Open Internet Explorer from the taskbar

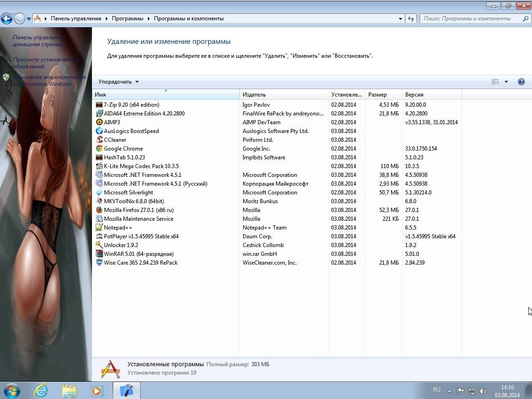click(x=41, y=391)
